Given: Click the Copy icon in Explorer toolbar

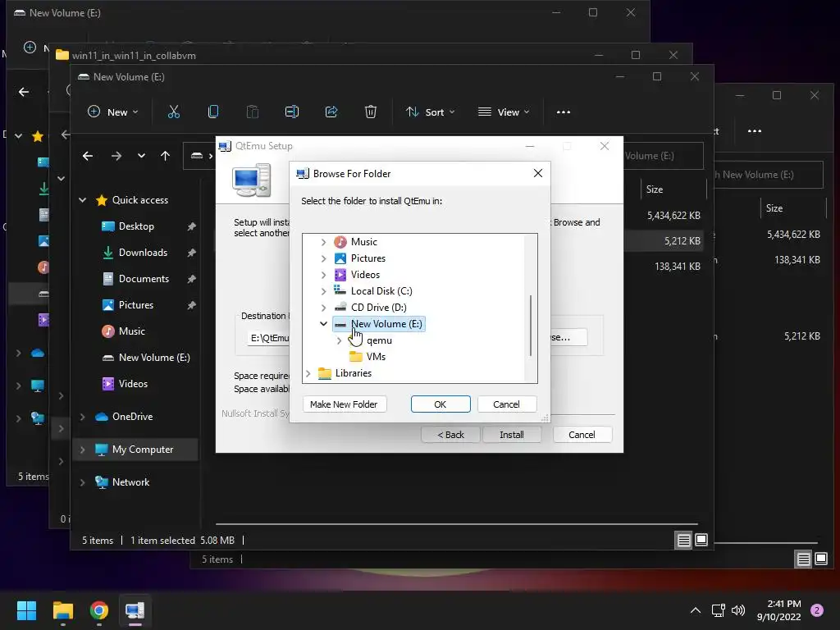Looking at the screenshot, I should pos(213,112).
